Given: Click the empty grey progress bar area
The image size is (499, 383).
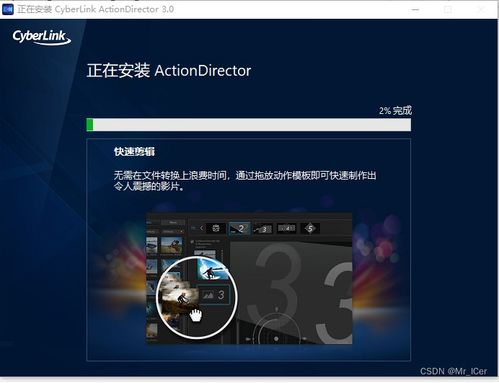Looking at the screenshot, I should [x=252, y=125].
